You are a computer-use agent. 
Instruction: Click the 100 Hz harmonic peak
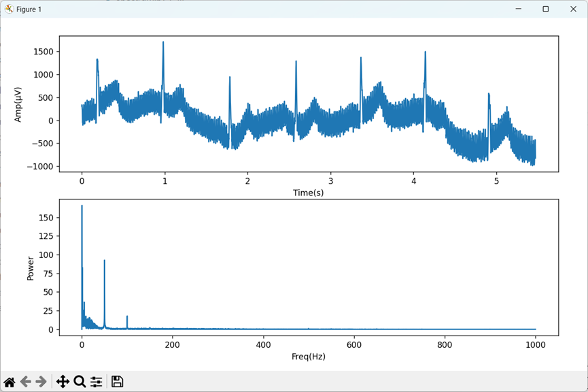(x=127, y=316)
